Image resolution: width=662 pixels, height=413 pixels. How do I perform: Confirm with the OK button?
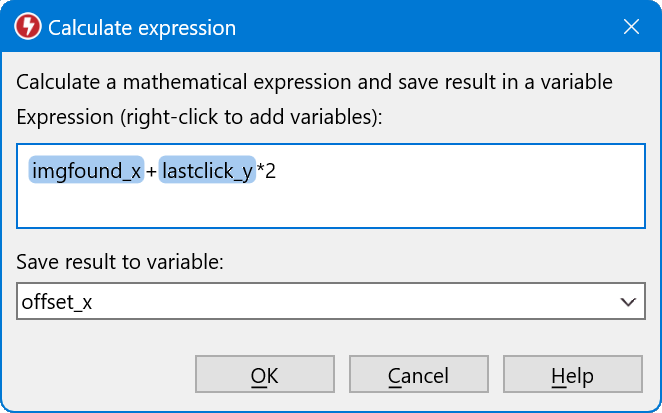pos(265,376)
